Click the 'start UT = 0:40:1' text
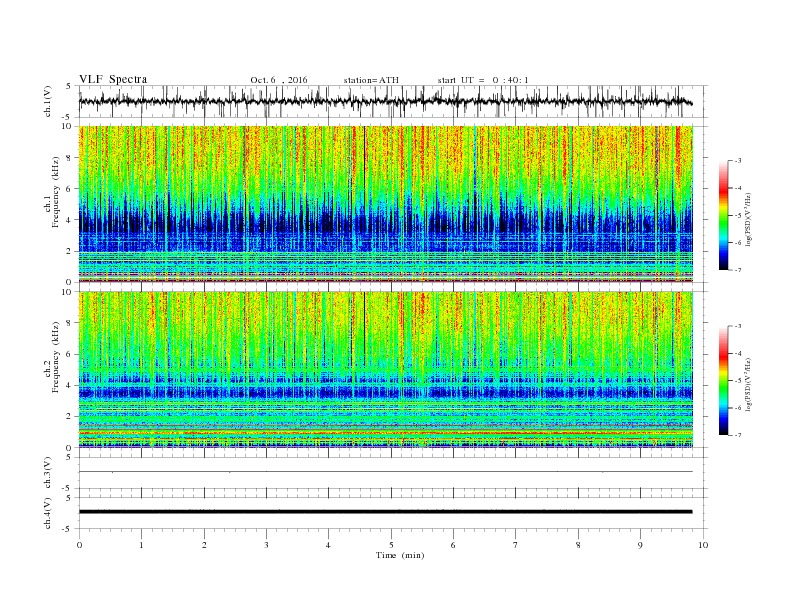 (483, 80)
